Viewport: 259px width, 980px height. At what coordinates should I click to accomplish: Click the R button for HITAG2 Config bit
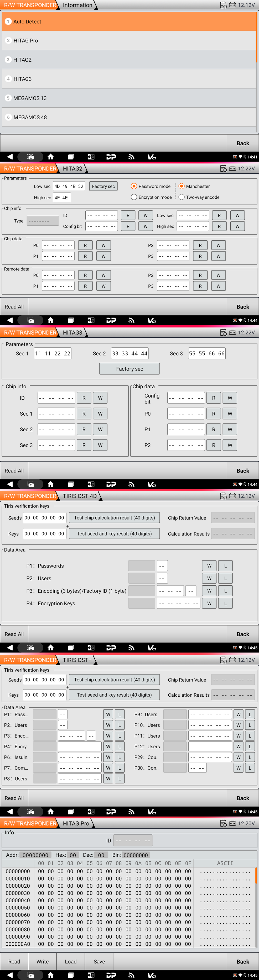[128, 226]
